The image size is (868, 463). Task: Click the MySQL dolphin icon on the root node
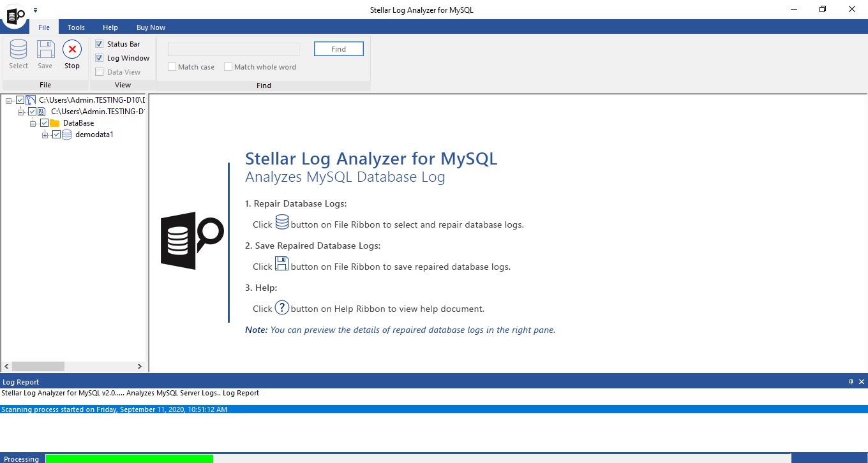click(x=31, y=100)
